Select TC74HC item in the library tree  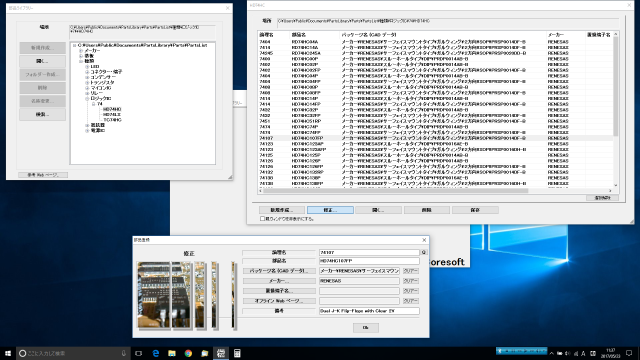[112, 120]
